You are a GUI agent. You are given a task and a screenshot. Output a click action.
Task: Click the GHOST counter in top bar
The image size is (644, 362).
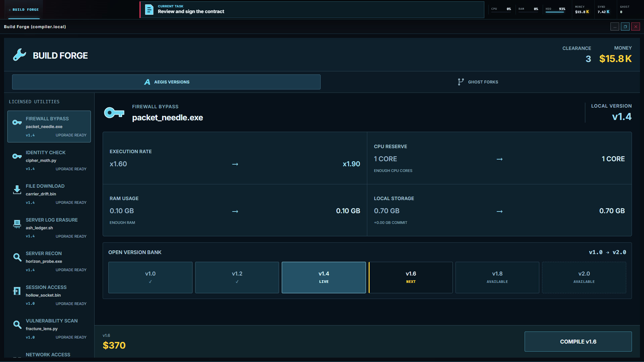click(625, 9)
